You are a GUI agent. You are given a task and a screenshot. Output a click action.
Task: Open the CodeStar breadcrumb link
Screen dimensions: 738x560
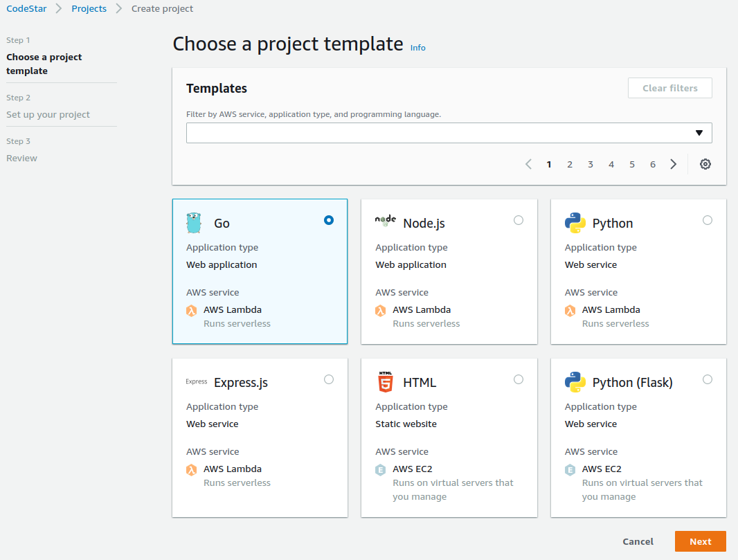(26, 8)
